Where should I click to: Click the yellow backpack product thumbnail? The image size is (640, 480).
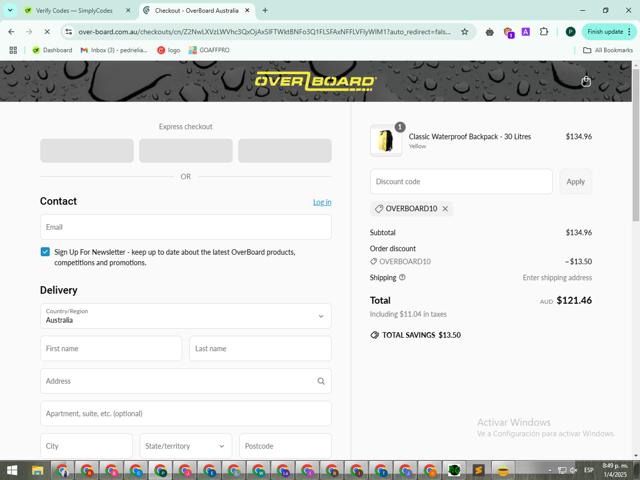click(x=386, y=140)
